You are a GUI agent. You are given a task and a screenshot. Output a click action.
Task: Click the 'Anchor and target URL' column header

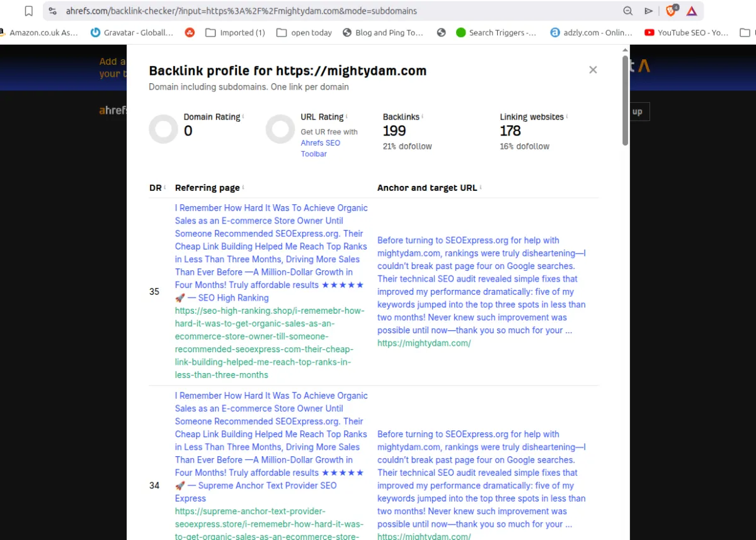pos(427,188)
